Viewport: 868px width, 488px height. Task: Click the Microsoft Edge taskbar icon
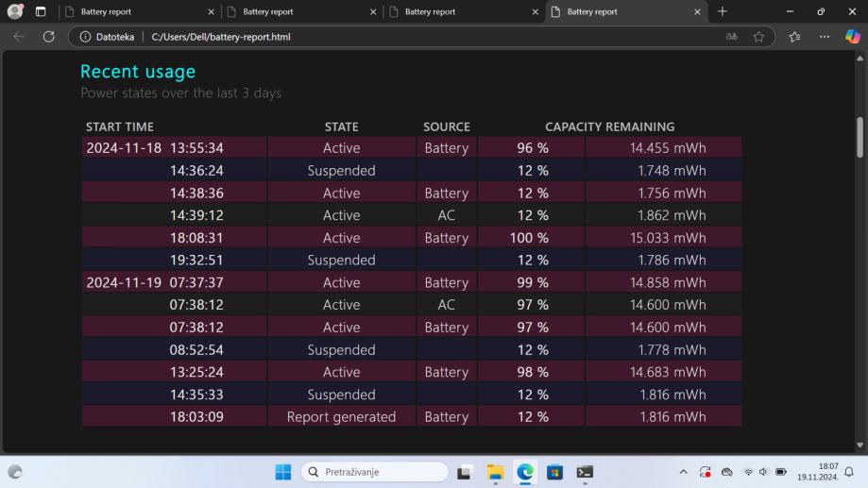pos(524,472)
